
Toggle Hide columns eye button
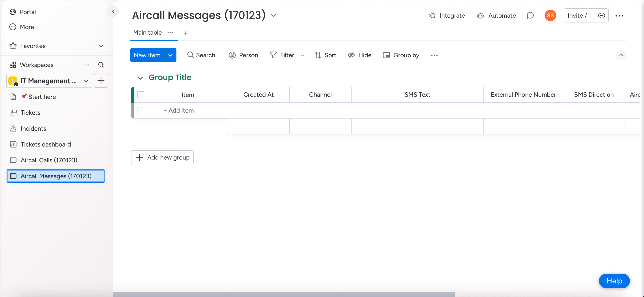[x=359, y=55]
